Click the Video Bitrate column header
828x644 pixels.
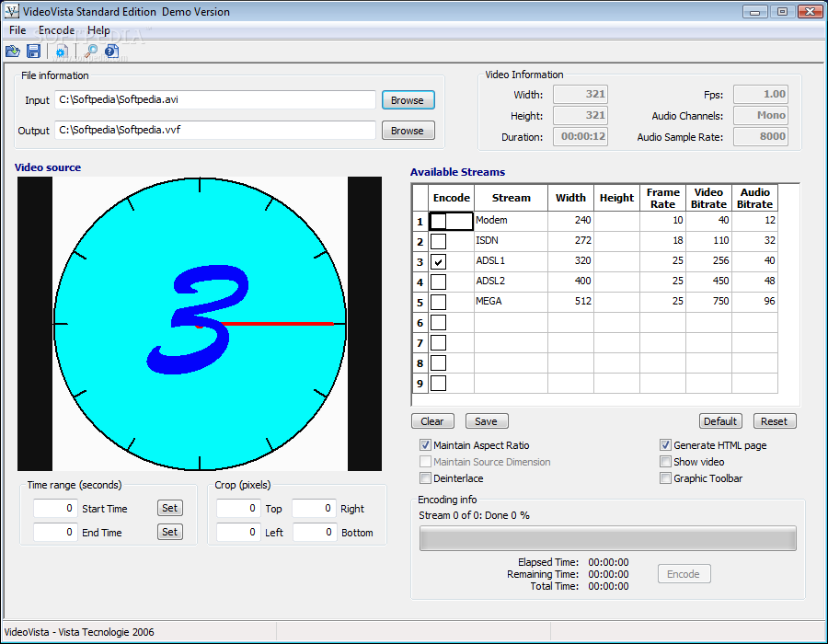tap(708, 198)
